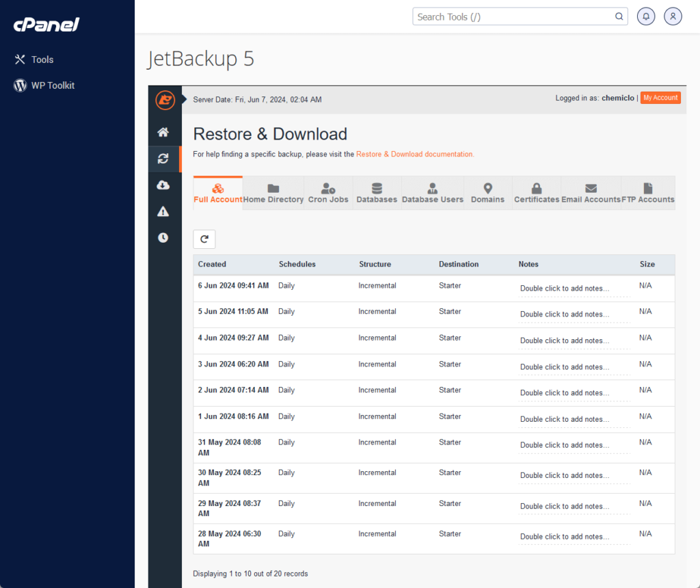
Task: Switch to the Certificates tab
Action: click(x=537, y=193)
